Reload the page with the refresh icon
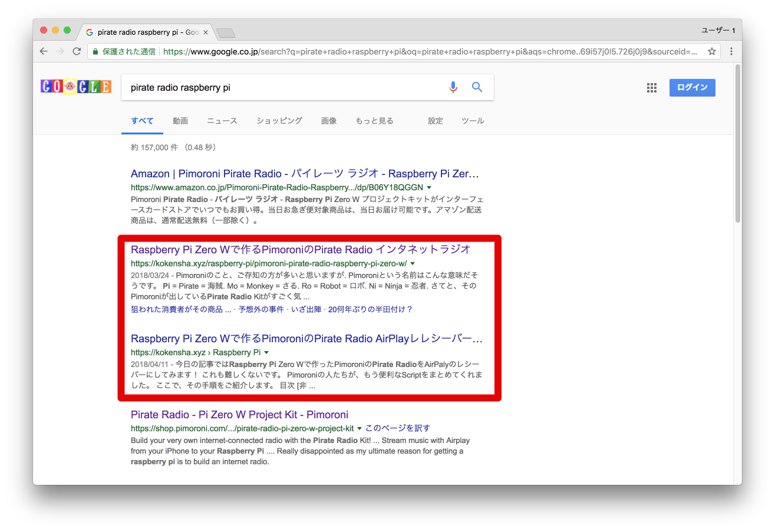 (x=77, y=51)
